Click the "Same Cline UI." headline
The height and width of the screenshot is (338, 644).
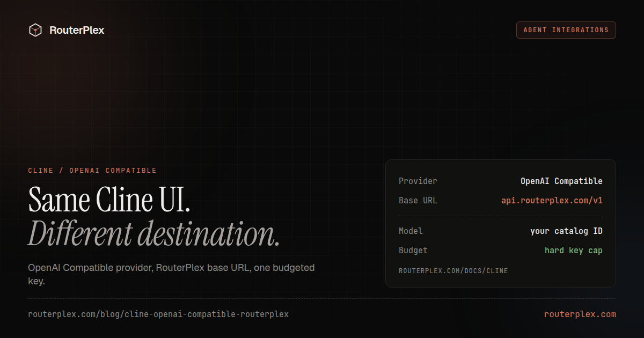[x=109, y=200]
